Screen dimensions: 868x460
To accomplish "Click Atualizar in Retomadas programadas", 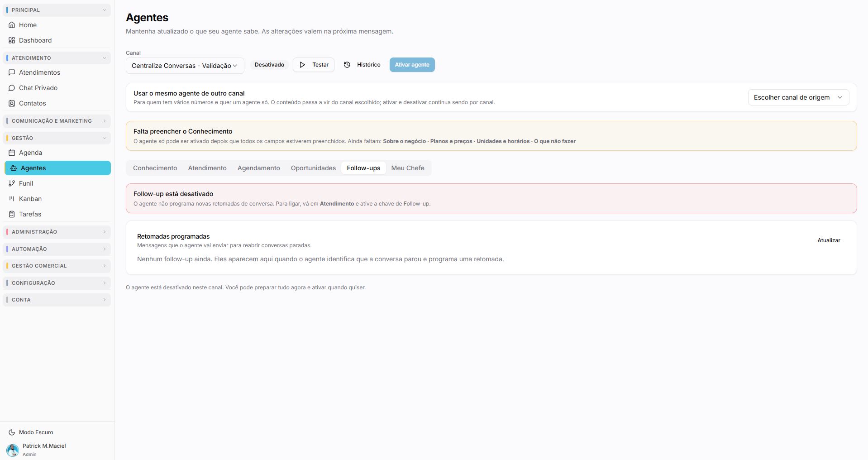I will 829,240.
